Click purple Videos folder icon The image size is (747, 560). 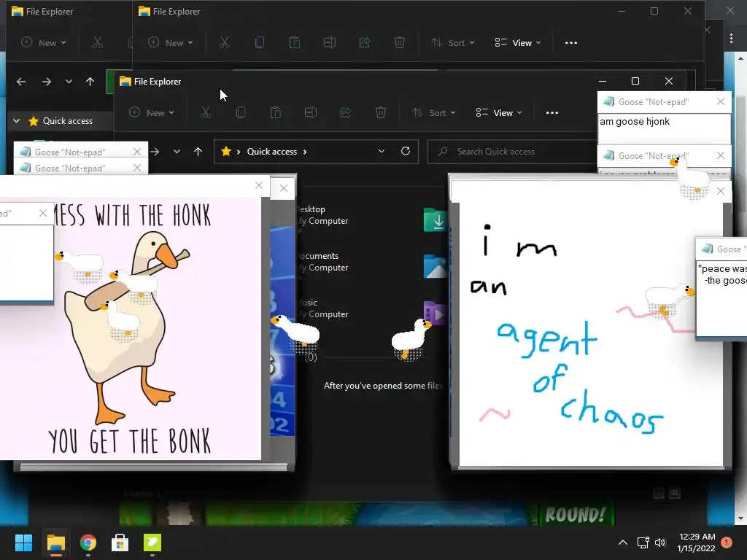pyautogui.click(x=435, y=313)
